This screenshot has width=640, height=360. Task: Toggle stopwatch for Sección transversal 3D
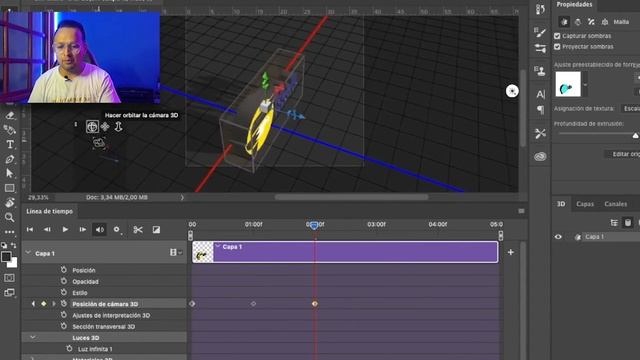pos(64,326)
